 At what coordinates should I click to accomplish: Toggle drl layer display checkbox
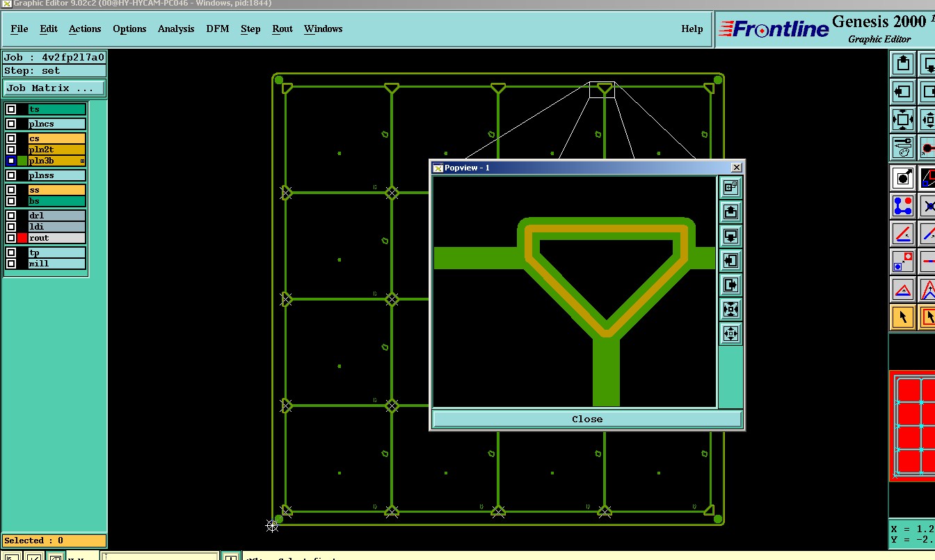11,216
